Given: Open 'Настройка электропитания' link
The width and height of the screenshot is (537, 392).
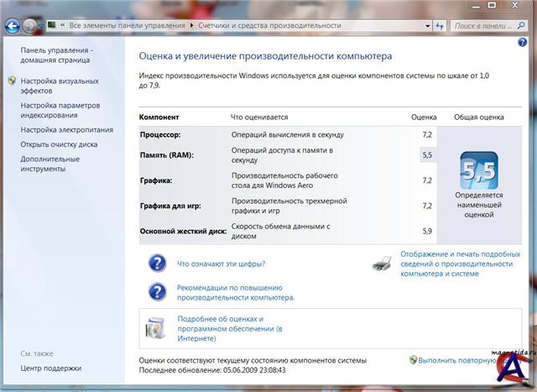Looking at the screenshot, I should pyautogui.click(x=67, y=130).
